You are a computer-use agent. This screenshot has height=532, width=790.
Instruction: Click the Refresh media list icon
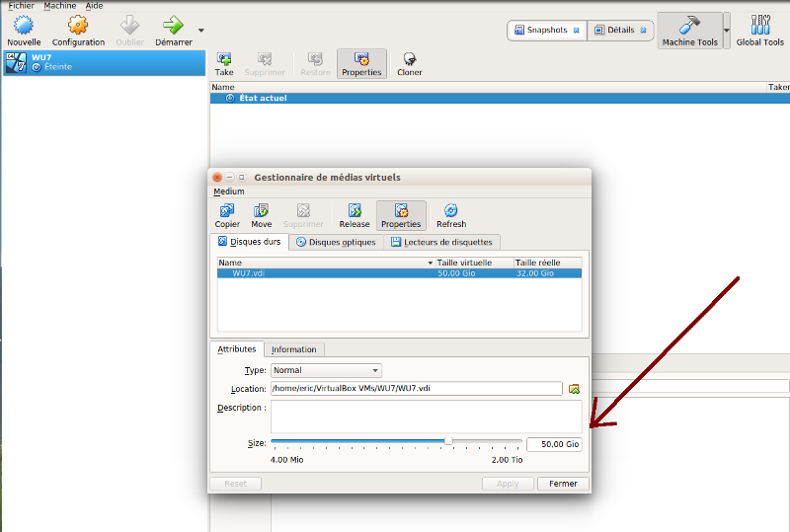tap(451, 211)
